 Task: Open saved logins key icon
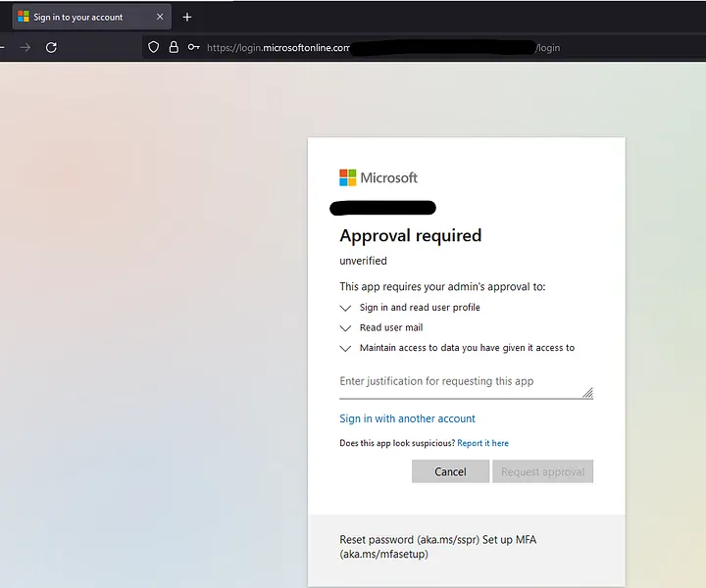[x=193, y=47]
